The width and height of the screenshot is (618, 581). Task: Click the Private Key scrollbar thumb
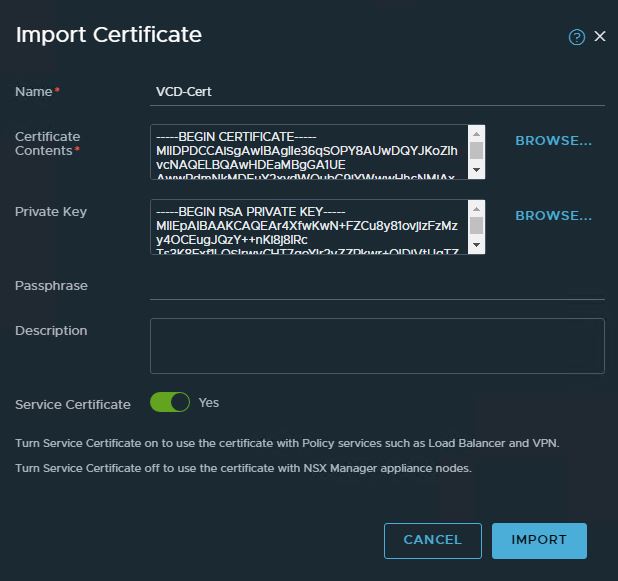[x=477, y=224]
